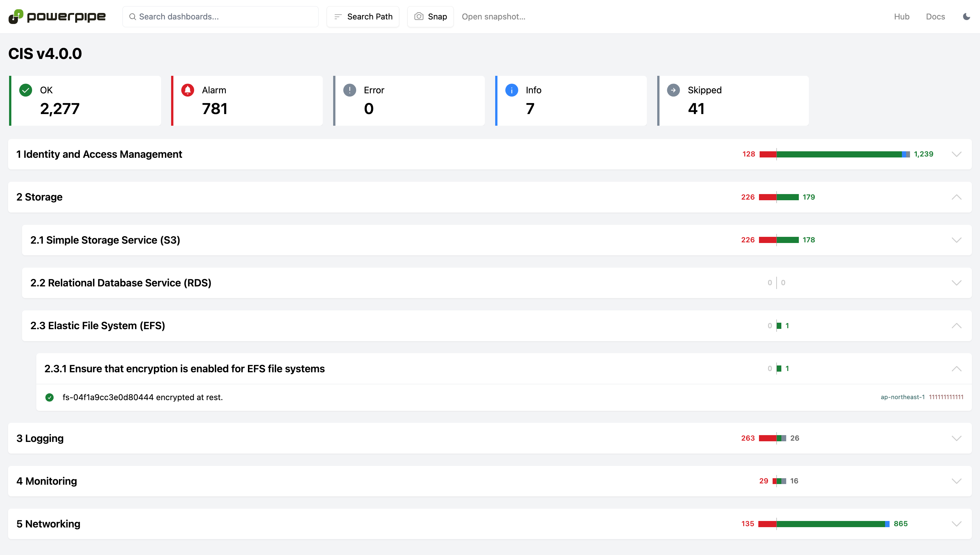Click the Powerpipe logo
This screenshot has width=980, height=555.
[x=57, y=17]
